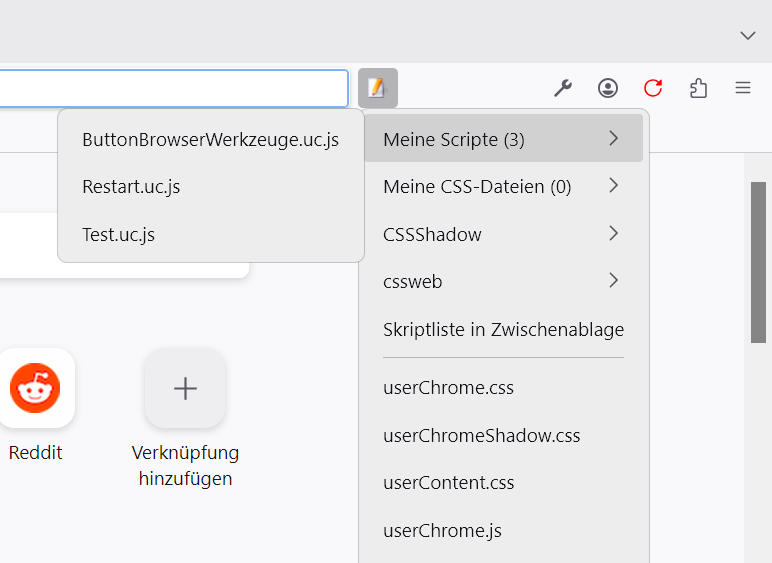Open the wrench browser tools icon

[x=563, y=88]
